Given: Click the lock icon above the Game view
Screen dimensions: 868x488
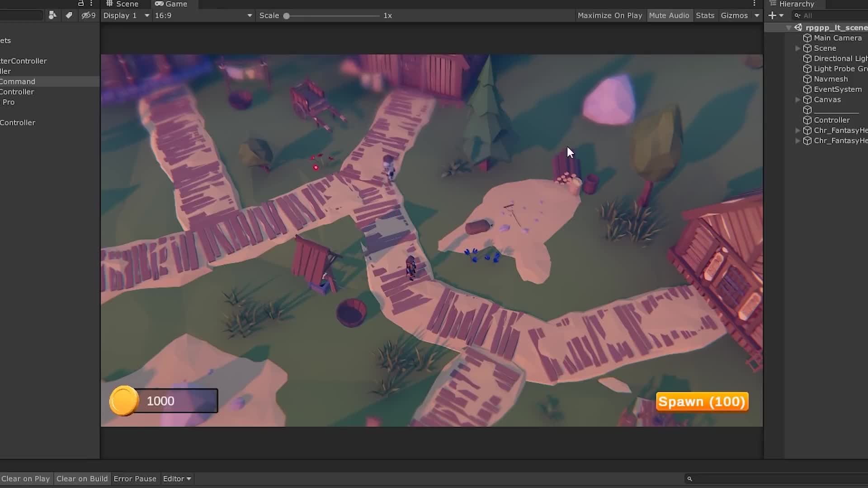Looking at the screenshot, I should (80, 4).
